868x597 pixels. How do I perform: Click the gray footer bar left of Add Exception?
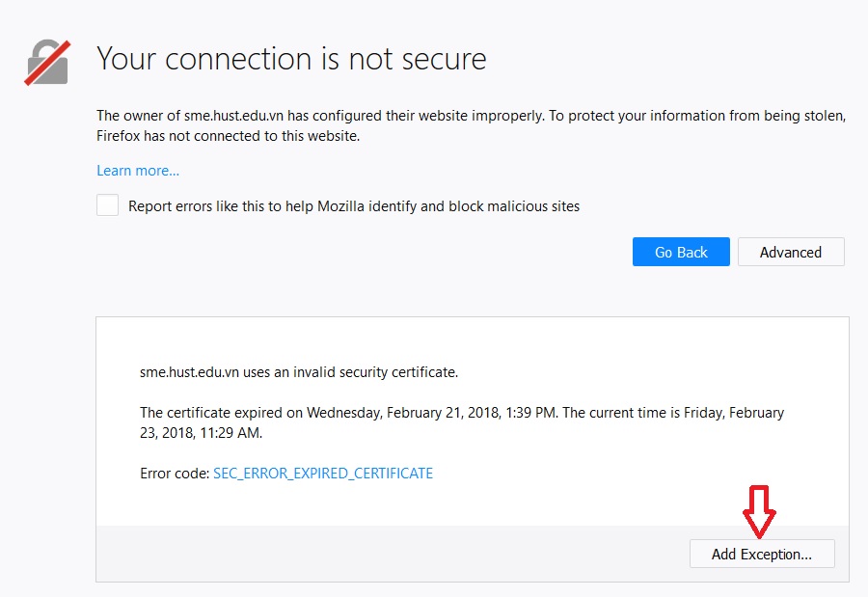(x=386, y=554)
